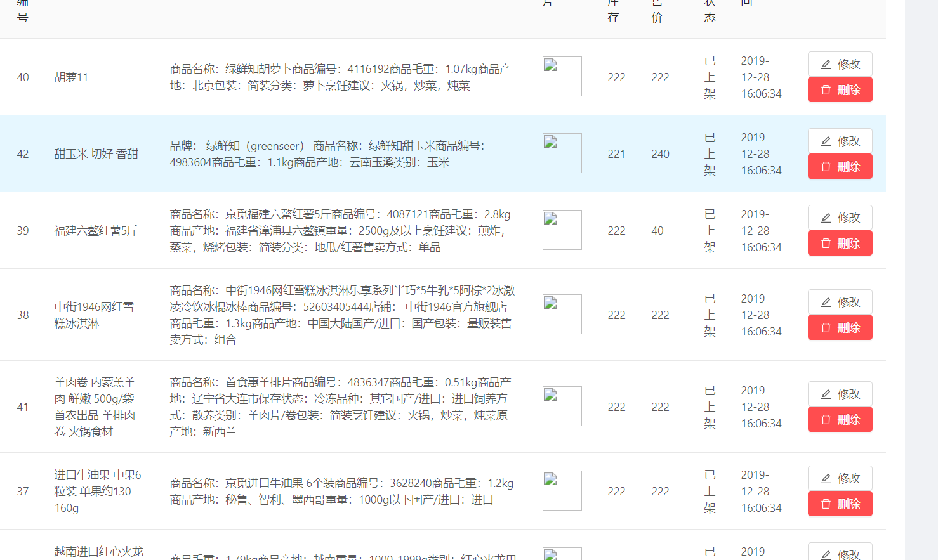Select the product name "胡萝11"
The width and height of the screenshot is (938, 560).
[x=71, y=77]
